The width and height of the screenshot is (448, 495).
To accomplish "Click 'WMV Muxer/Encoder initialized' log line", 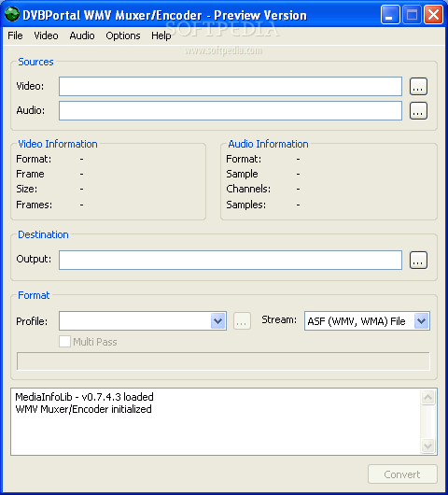I will click(83, 409).
